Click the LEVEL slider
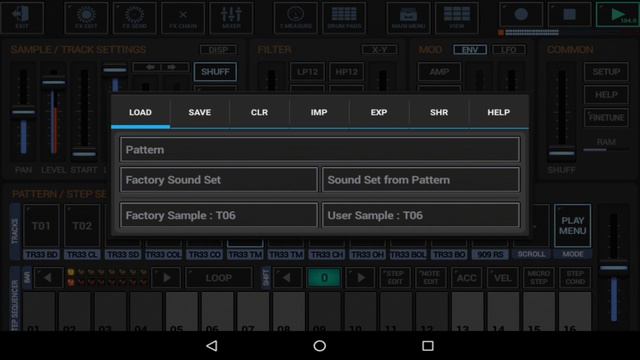 [53, 113]
